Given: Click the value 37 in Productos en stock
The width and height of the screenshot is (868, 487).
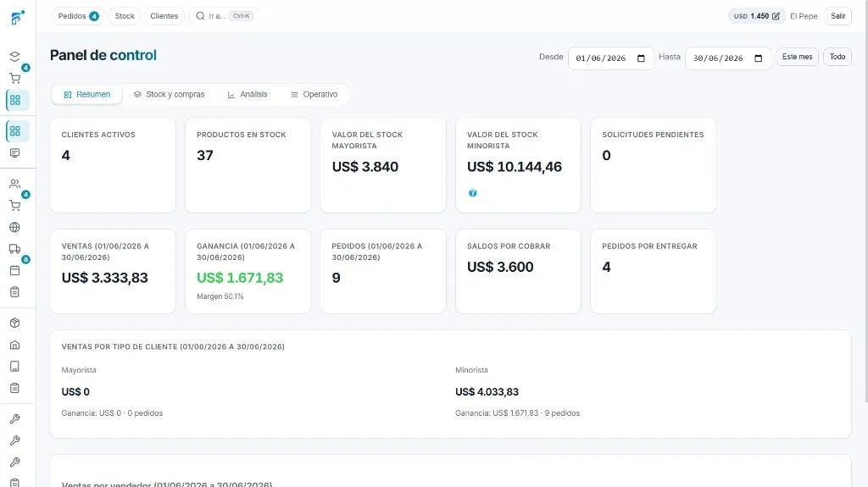Looking at the screenshot, I should point(205,156).
